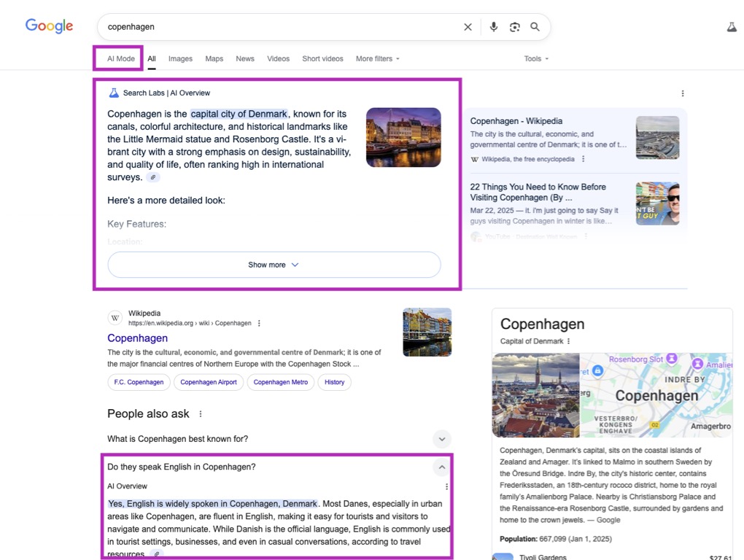Click the Google attribution link in description
744x560 pixels.
tap(608, 520)
